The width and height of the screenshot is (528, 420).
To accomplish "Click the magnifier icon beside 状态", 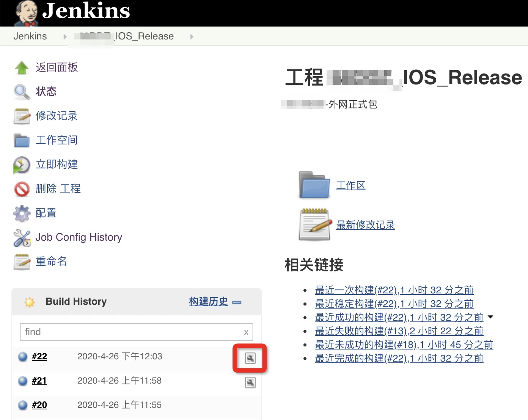I will point(22,92).
